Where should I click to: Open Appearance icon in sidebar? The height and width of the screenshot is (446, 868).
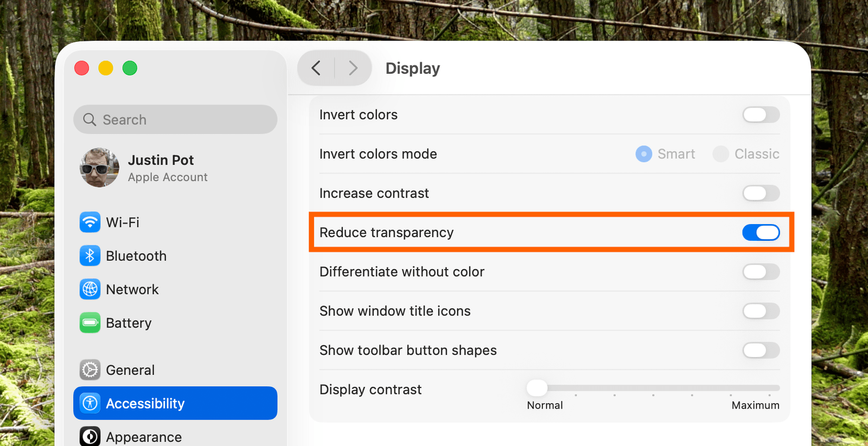[x=90, y=437]
